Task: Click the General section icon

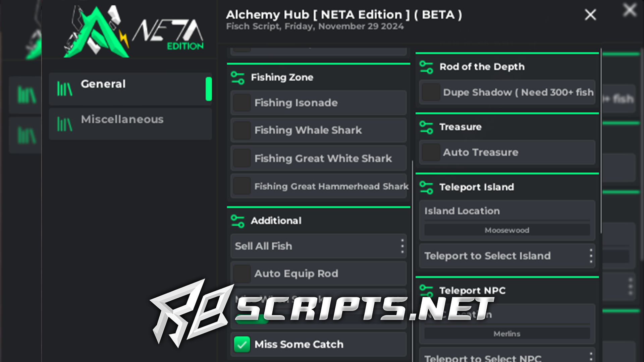Action: (x=65, y=85)
